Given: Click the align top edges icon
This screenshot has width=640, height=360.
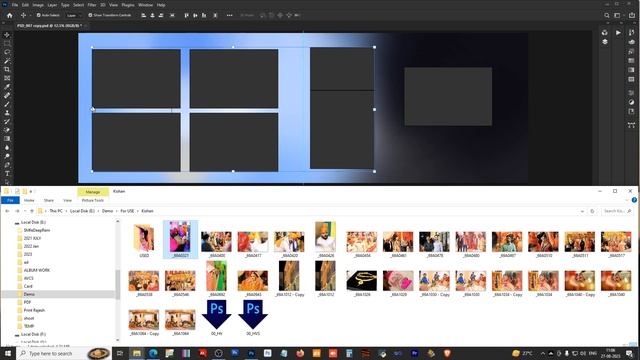Looking at the screenshot, I should pyautogui.click(x=187, y=15).
